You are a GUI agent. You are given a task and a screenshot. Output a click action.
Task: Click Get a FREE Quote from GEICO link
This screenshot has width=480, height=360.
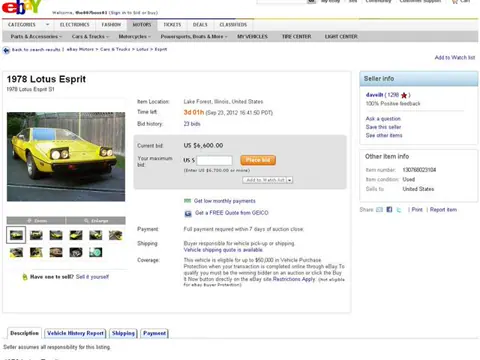[232, 213]
